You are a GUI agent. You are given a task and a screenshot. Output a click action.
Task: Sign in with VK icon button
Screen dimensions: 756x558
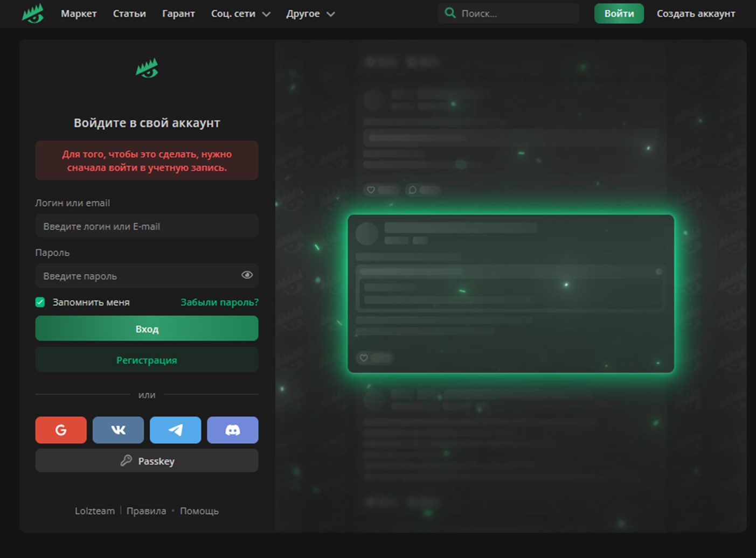click(118, 430)
